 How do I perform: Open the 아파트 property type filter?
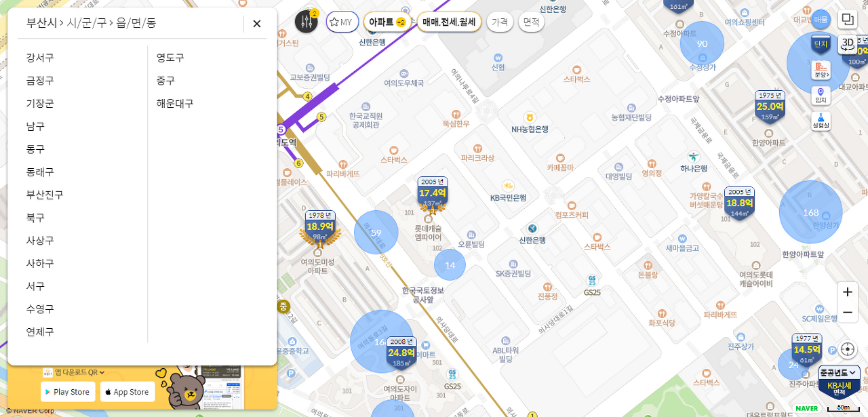(387, 22)
